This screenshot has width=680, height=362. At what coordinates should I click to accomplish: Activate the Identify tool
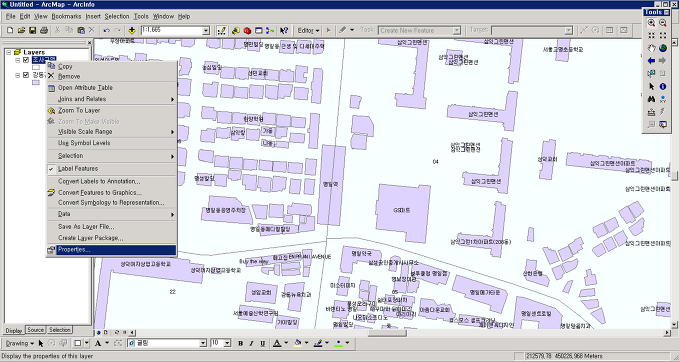tap(663, 86)
